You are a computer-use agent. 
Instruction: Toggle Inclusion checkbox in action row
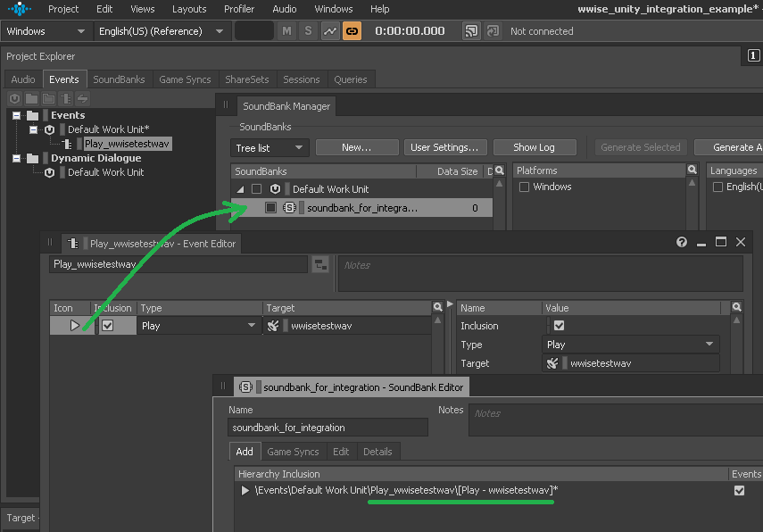click(x=108, y=326)
